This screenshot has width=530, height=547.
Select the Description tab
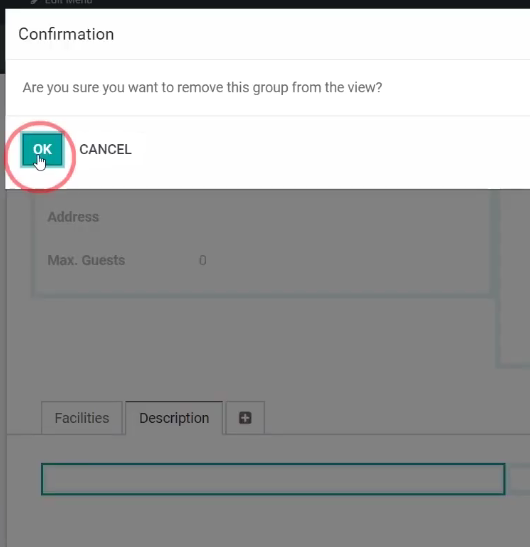coord(174,418)
